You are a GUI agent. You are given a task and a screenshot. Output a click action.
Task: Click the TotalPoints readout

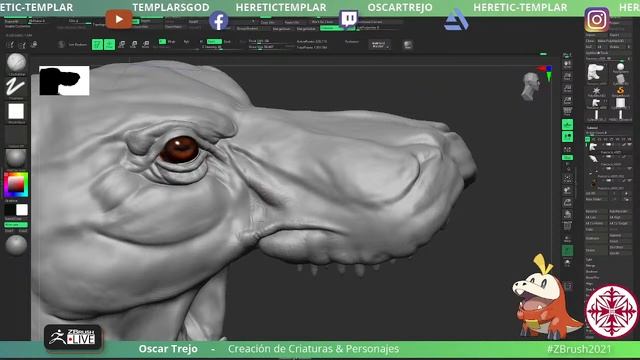(x=312, y=47)
